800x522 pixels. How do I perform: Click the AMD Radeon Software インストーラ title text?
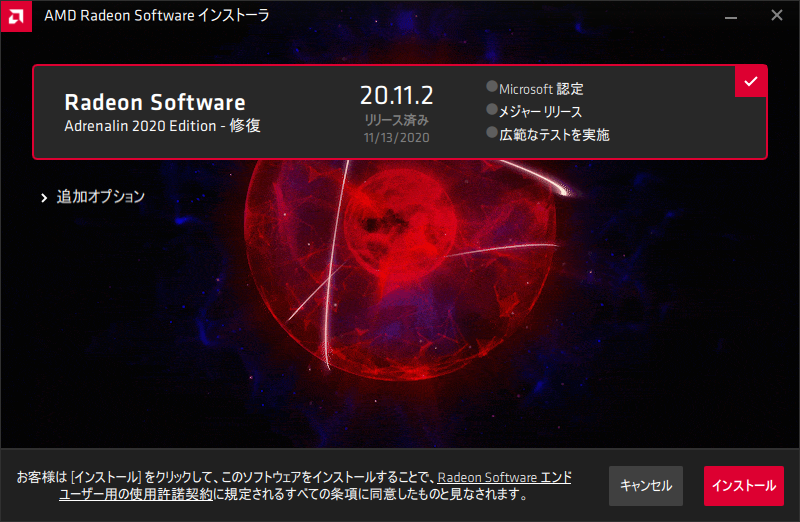(157, 16)
